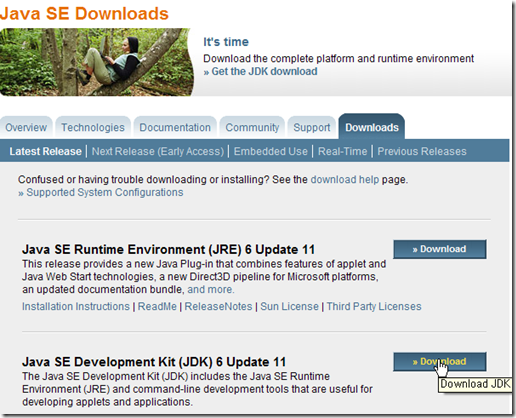
Task: Open Supported System Configurations link
Action: pos(101,192)
